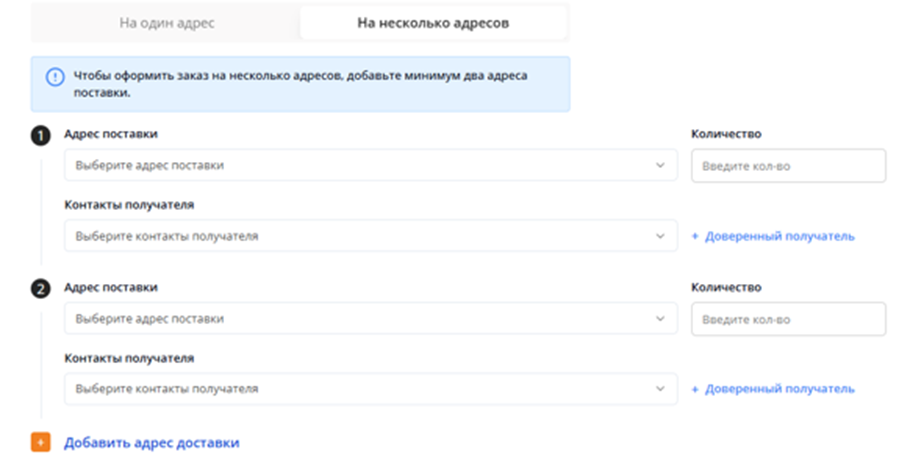Focus the second "Введите кол-во" quantity field
Viewport: 899px width, 458px height.
(x=788, y=319)
